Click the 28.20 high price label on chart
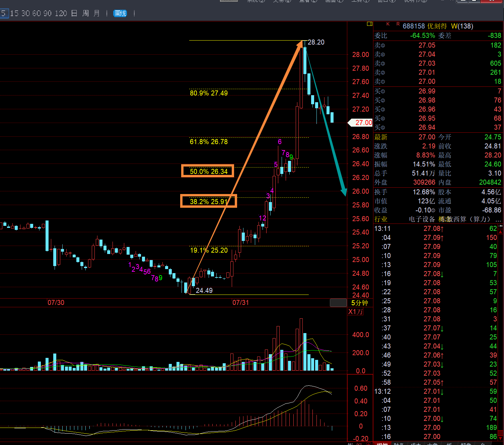Viewport: 504px width, 445px height. pyautogui.click(x=316, y=42)
